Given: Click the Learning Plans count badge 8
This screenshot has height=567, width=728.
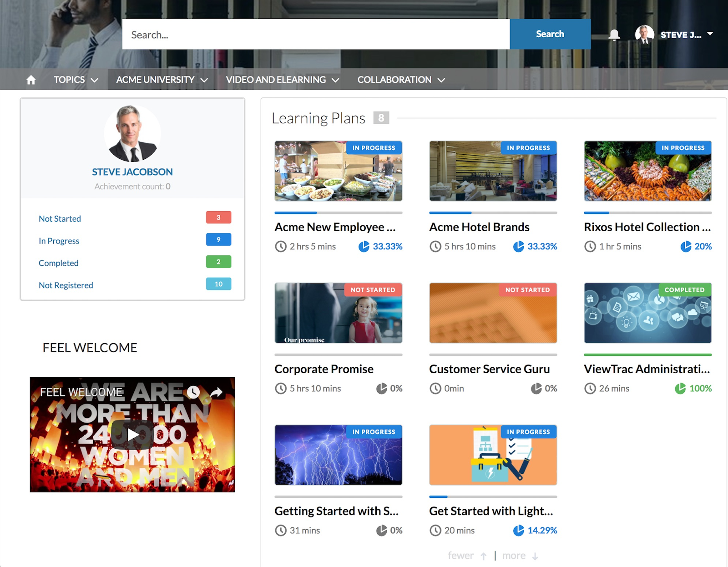Looking at the screenshot, I should [x=381, y=118].
